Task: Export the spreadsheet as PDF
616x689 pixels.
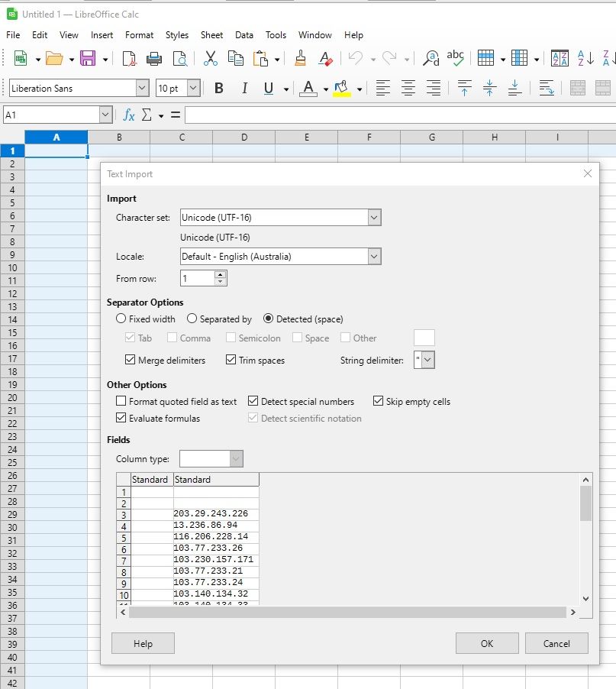Action: [127, 59]
